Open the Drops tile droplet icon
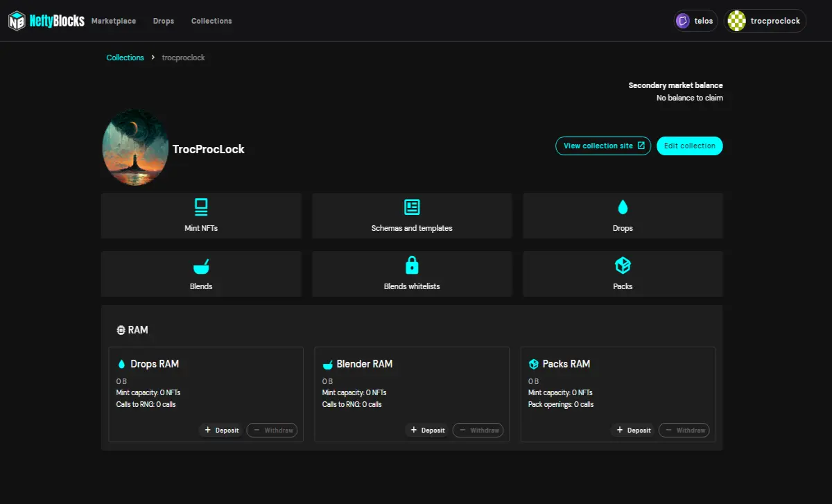 [623, 207]
